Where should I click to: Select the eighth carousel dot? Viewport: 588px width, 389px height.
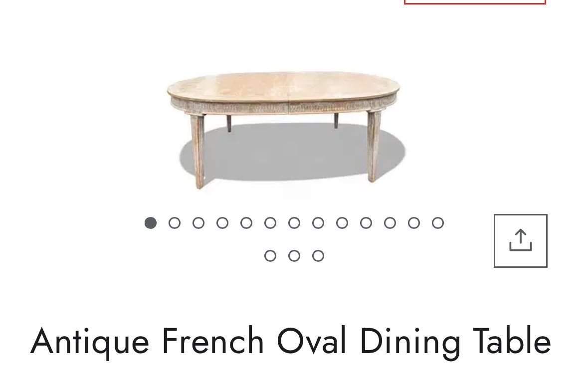pos(318,223)
